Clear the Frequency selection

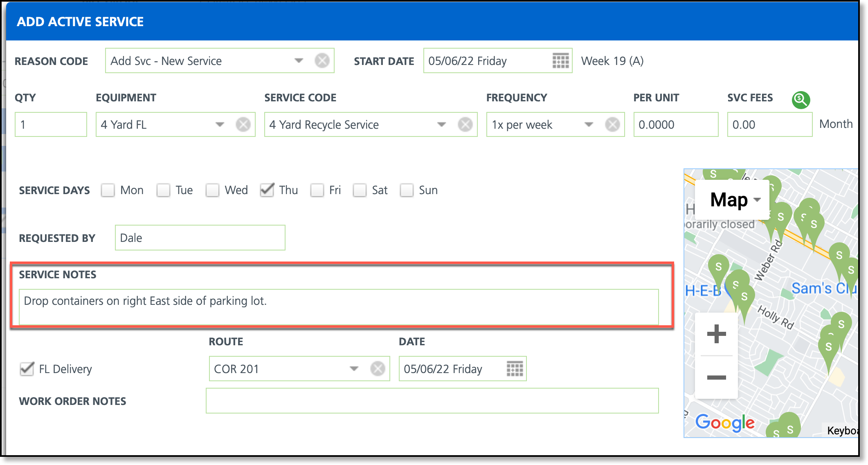(612, 124)
